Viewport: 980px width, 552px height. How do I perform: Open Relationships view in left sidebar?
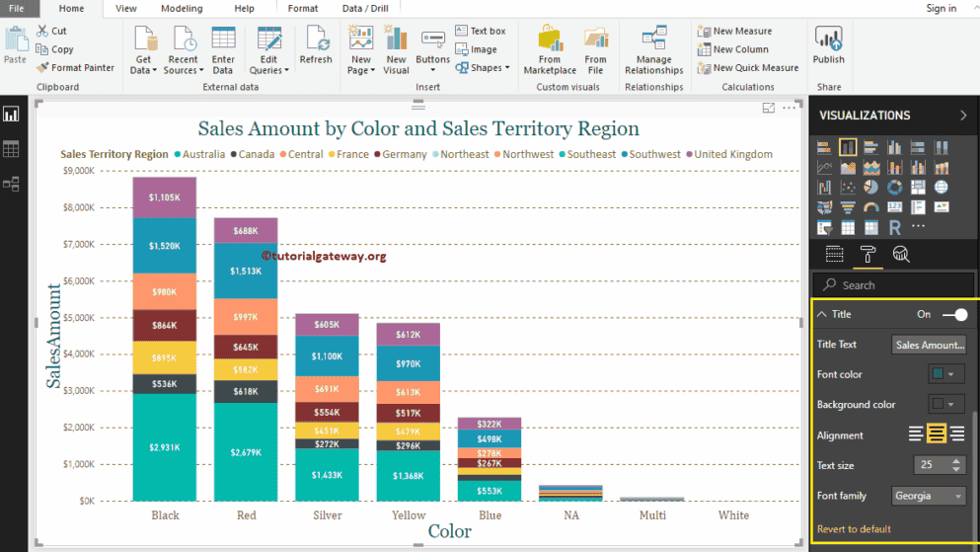point(12,184)
